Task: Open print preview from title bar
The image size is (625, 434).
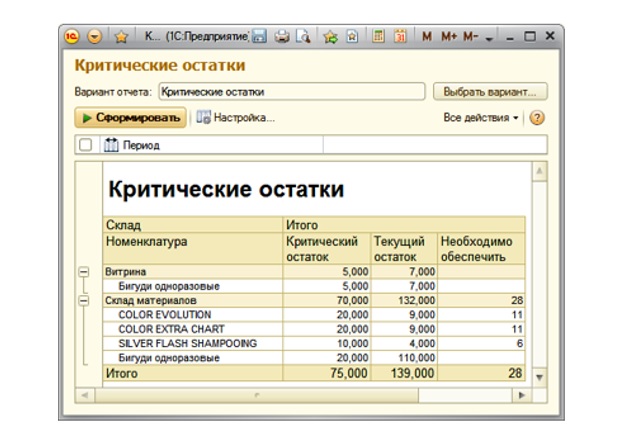Action: [301, 37]
